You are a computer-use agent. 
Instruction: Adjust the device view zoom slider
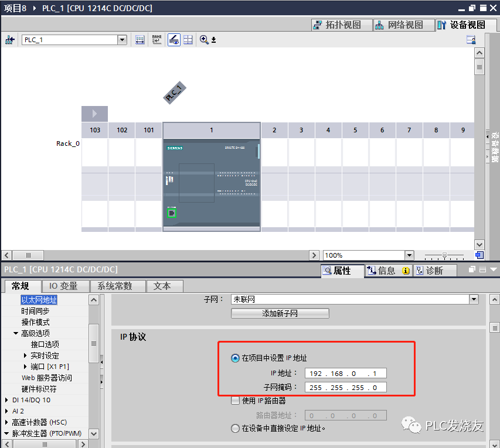[x=444, y=255]
